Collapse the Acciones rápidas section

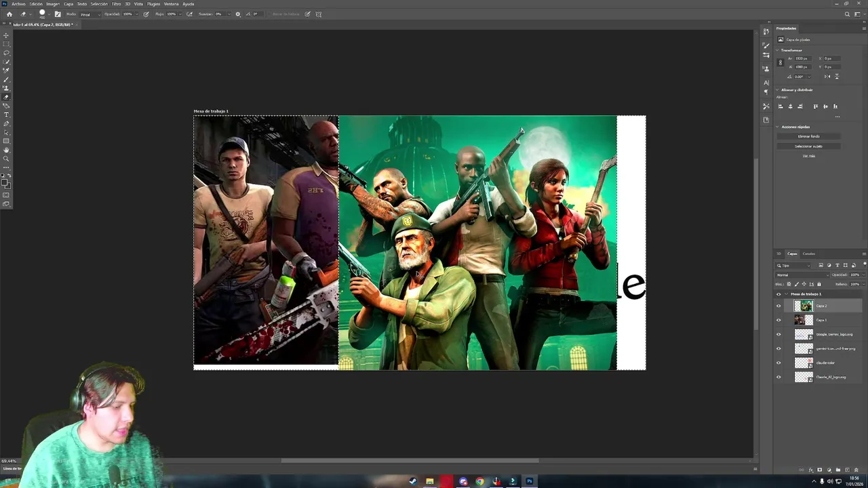(777, 127)
